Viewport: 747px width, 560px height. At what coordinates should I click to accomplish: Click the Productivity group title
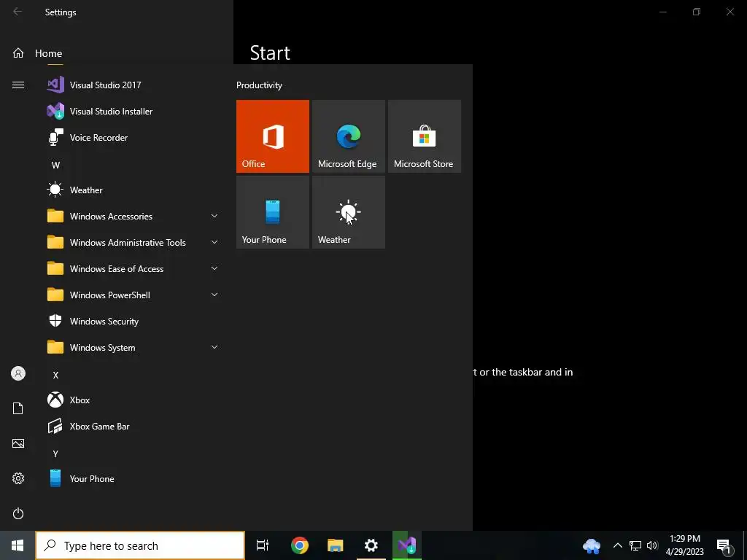click(x=259, y=85)
